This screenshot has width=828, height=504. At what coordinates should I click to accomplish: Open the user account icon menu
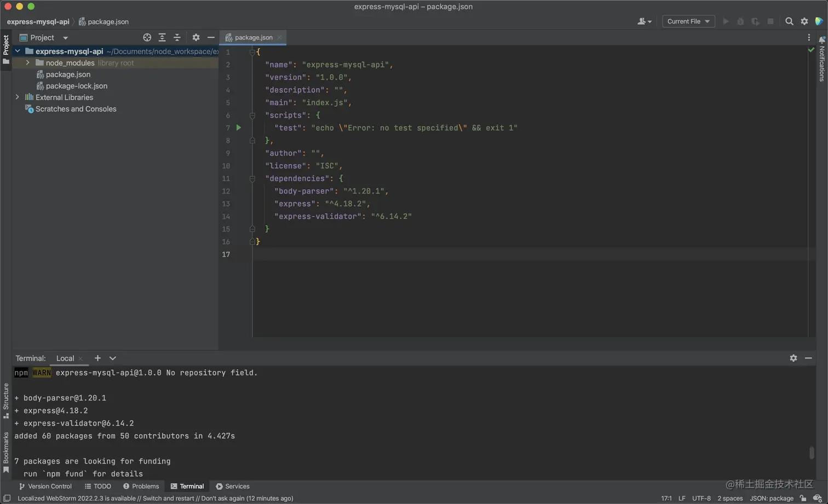[644, 21]
